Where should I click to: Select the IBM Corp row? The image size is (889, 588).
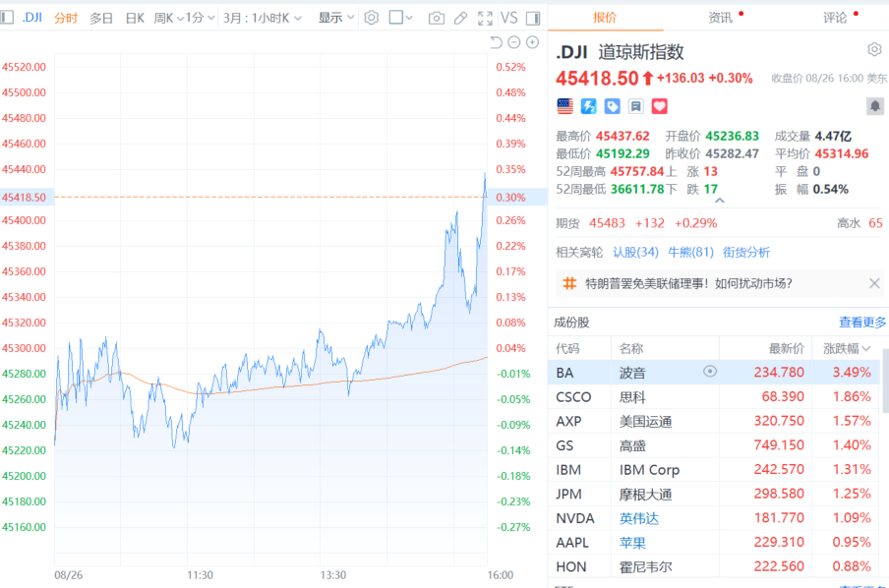tap(714, 469)
